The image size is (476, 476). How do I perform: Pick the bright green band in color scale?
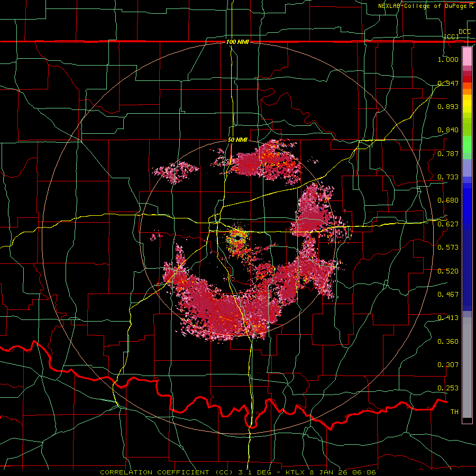tap(467, 144)
